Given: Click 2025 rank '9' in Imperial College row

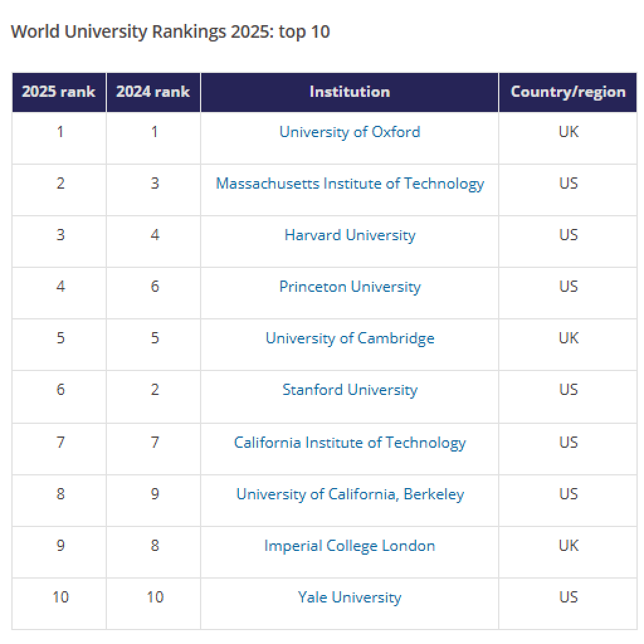Looking at the screenshot, I should pos(60,545).
